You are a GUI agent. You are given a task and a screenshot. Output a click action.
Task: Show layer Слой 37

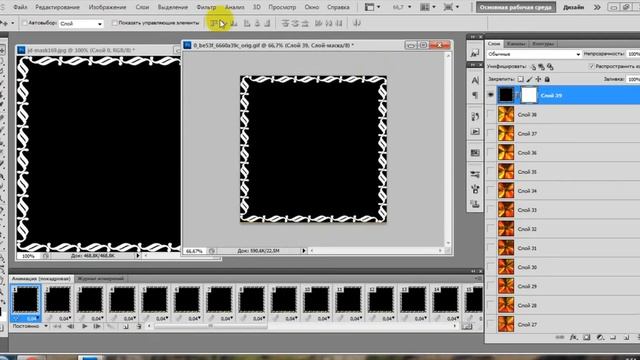click(x=491, y=133)
